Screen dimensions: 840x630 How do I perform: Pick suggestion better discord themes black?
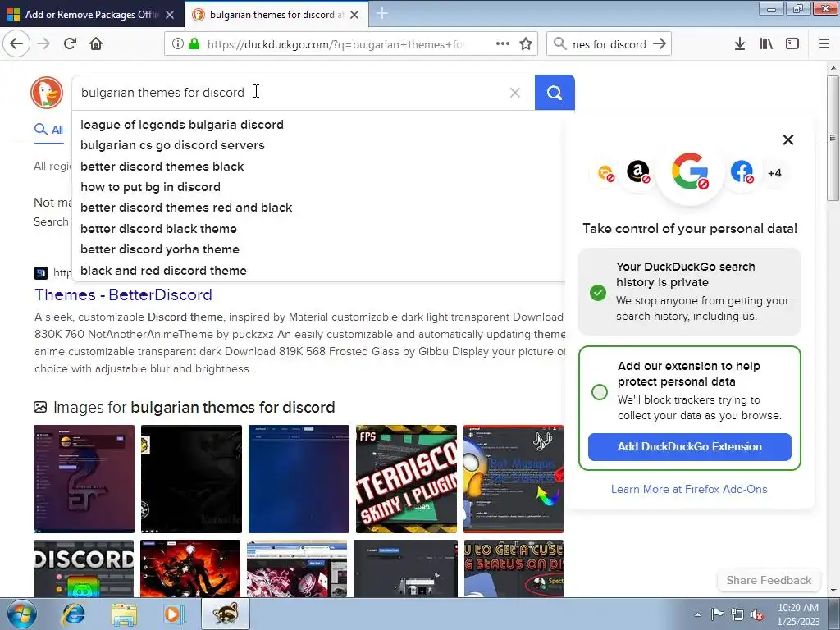click(162, 166)
